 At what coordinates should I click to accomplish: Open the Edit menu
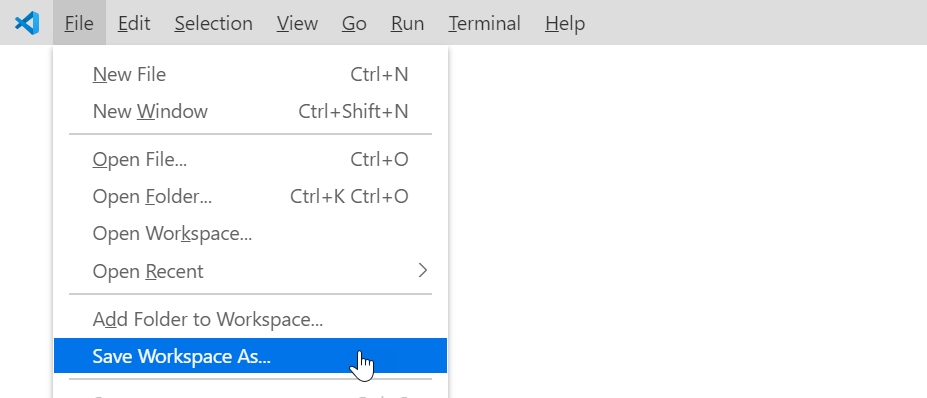[x=134, y=23]
